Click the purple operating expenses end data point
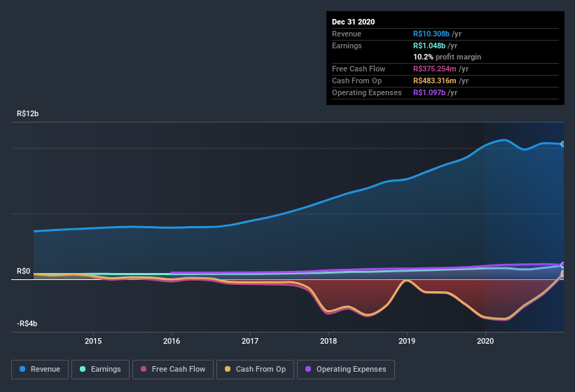The width and height of the screenshot is (575, 392). point(562,265)
